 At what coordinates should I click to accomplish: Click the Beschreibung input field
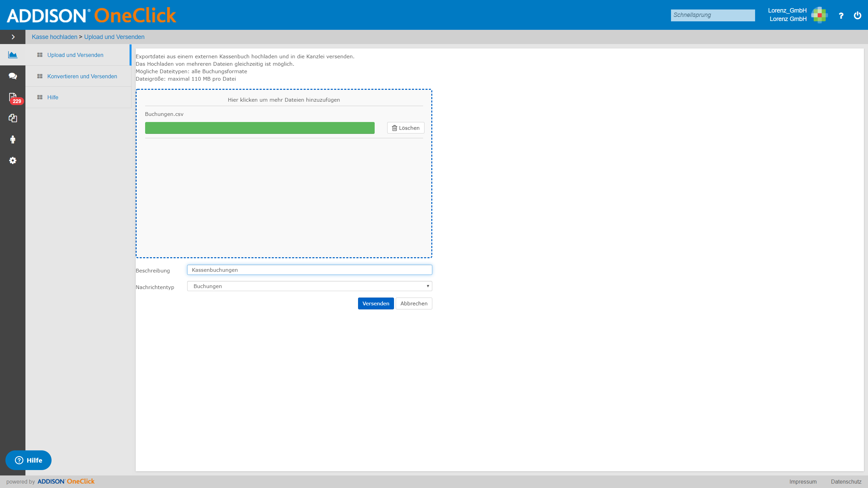tap(310, 270)
